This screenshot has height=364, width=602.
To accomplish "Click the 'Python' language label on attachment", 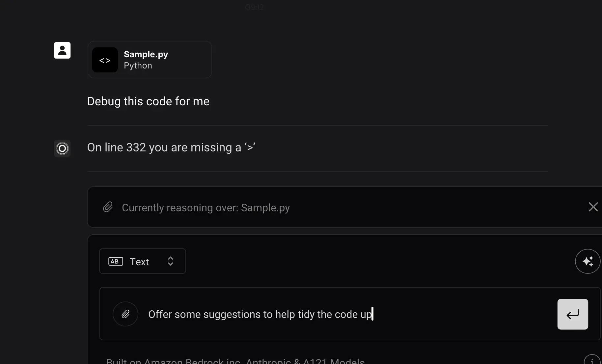I will tap(138, 65).
